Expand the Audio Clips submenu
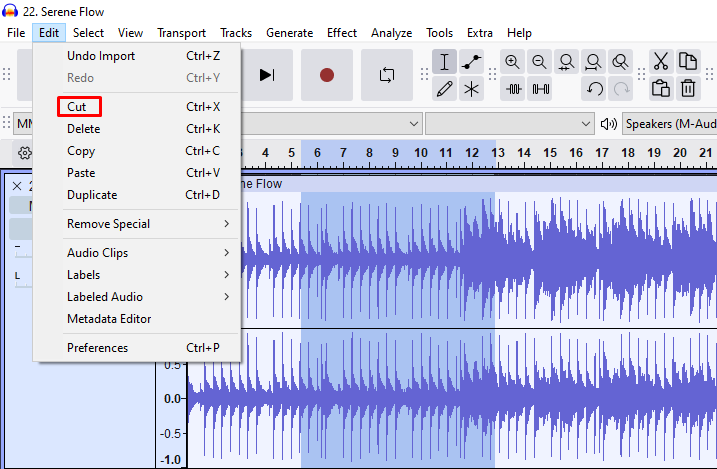This screenshot has width=717, height=469. [x=137, y=253]
